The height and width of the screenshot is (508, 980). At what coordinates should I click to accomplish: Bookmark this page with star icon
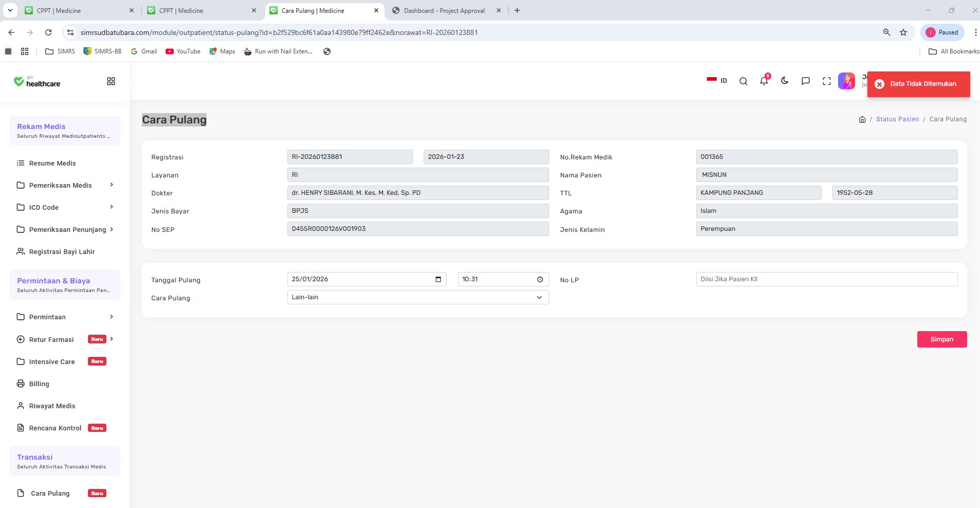point(903,32)
